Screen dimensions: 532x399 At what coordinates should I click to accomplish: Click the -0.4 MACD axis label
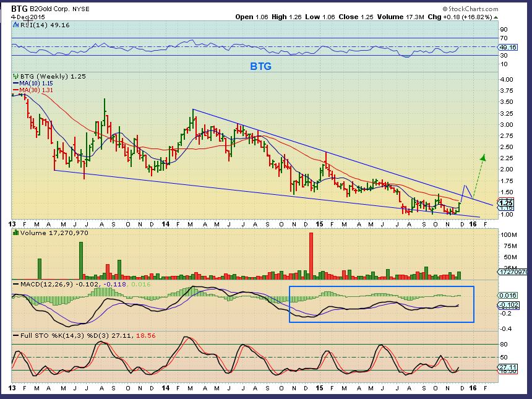[x=505, y=328]
